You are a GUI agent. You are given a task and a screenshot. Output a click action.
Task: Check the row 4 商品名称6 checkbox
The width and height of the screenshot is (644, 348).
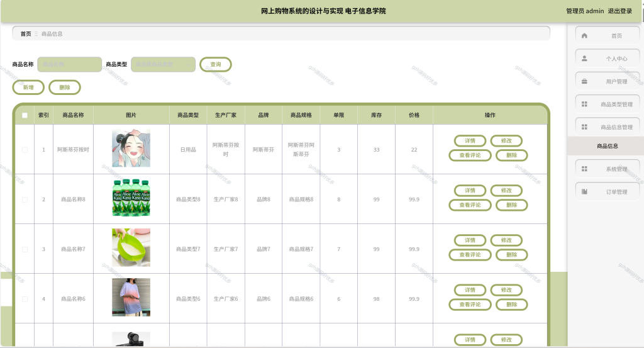coord(25,299)
